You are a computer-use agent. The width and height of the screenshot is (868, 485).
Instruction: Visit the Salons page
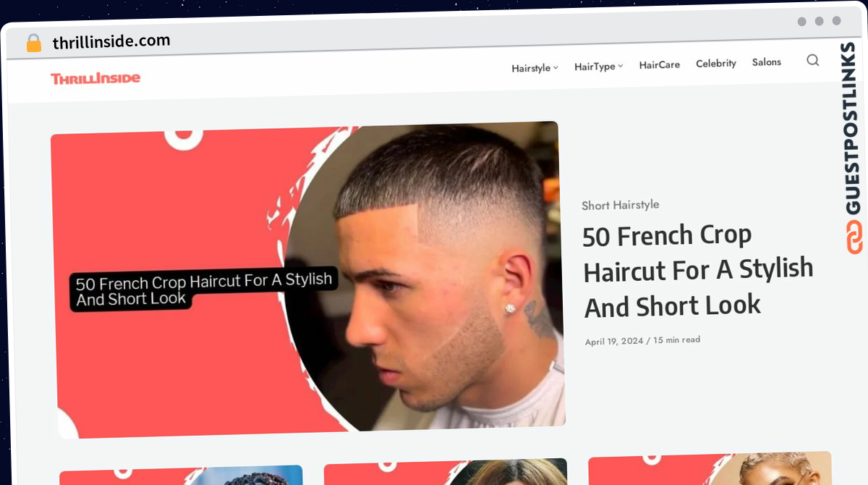[x=767, y=62]
